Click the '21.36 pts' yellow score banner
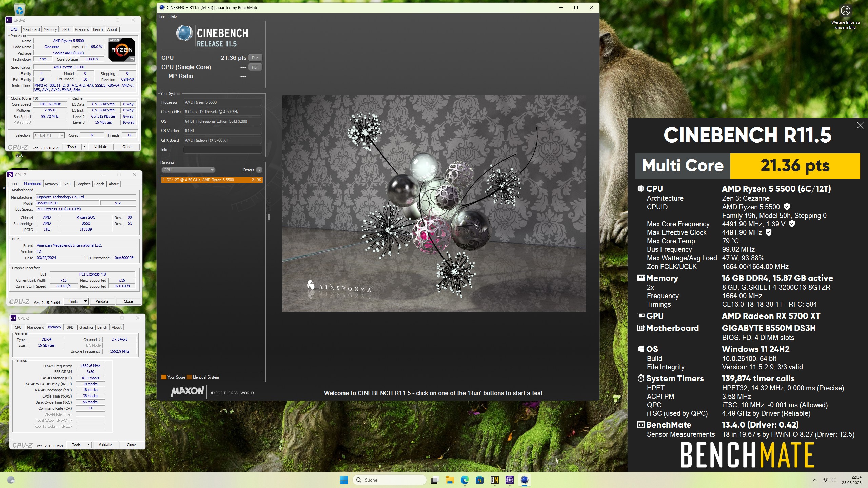The height and width of the screenshot is (488, 868). 795,166
